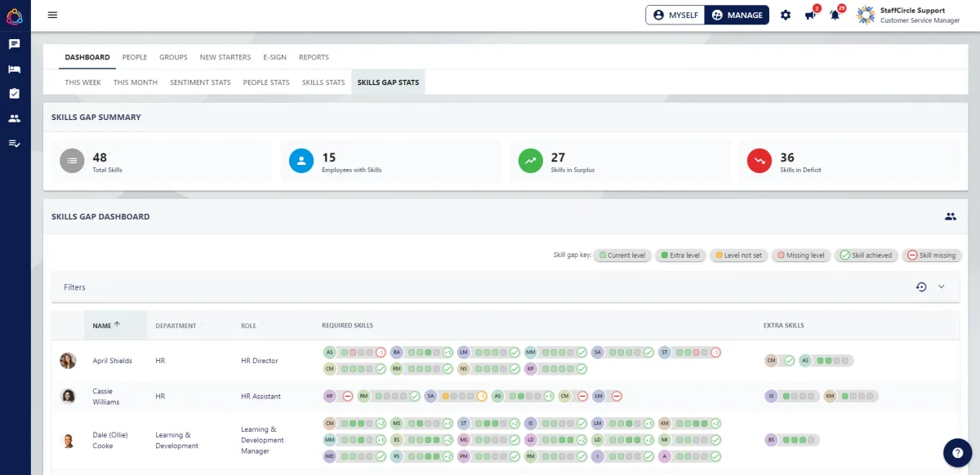View the People Stats sub-tab
The width and height of the screenshot is (980, 475).
(266, 82)
